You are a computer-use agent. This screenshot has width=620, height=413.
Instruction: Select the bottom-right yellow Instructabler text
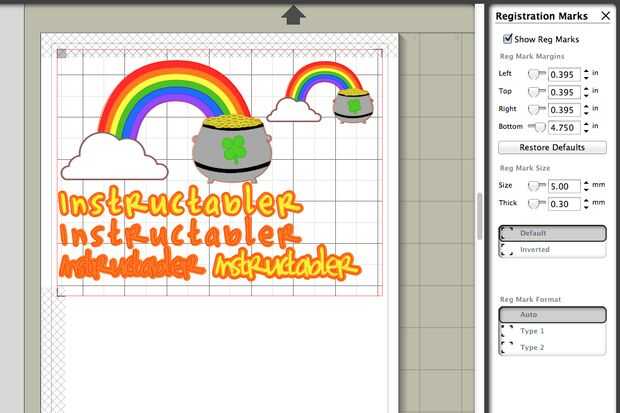point(286,263)
